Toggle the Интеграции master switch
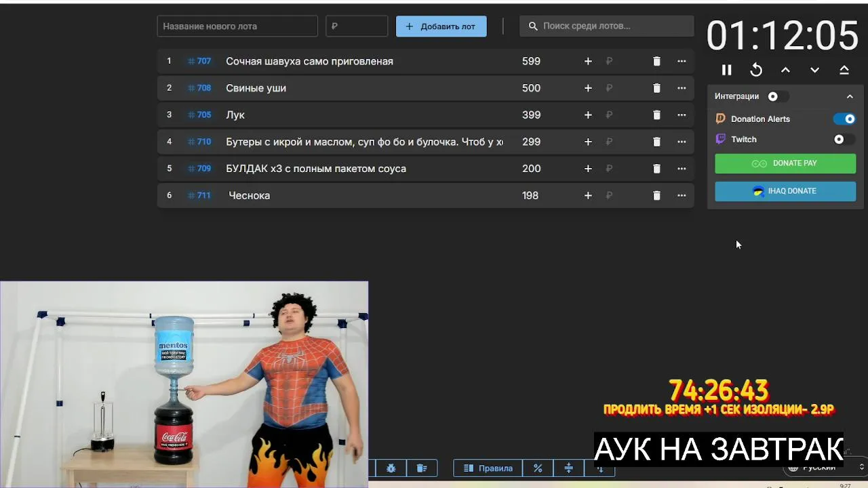The height and width of the screenshot is (488, 868). click(x=777, y=96)
